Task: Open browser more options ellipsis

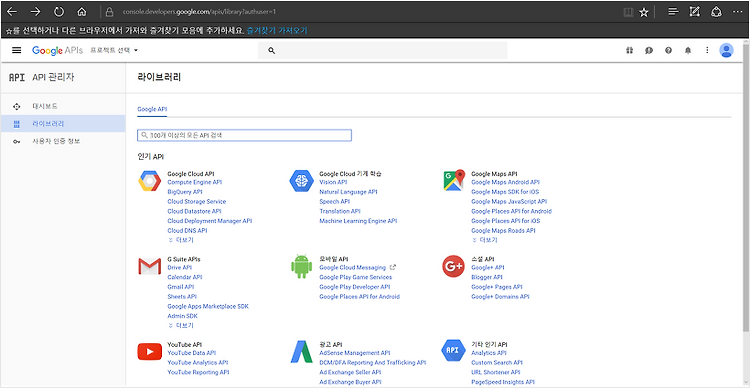Action: tap(738, 12)
